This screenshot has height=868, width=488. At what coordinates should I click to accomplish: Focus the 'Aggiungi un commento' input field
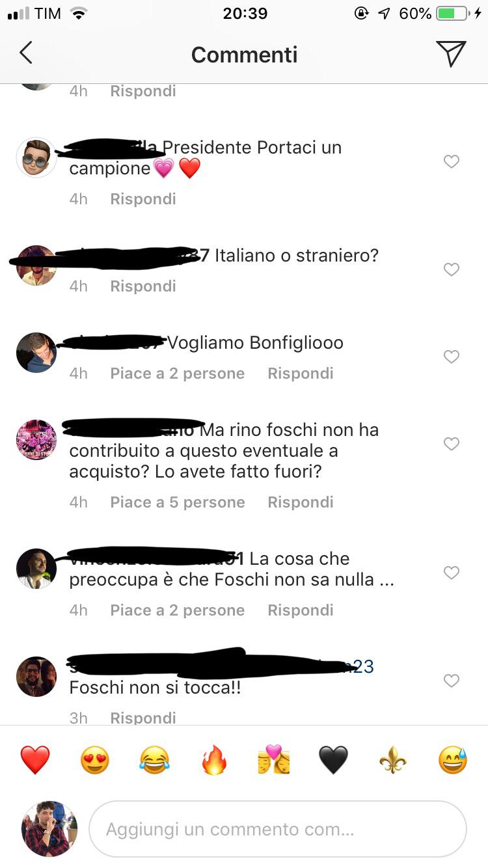click(x=278, y=829)
